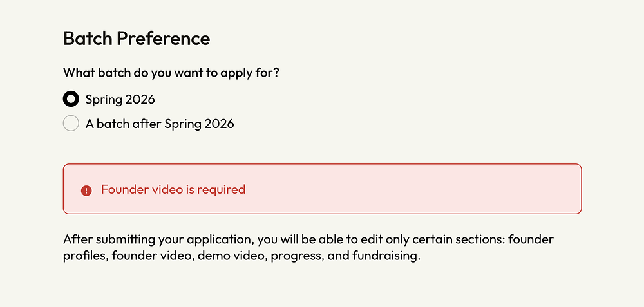The height and width of the screenshot is (307, 644).
Task: Select the Spring 2026 radio button
Action: [x=71, y=99]
